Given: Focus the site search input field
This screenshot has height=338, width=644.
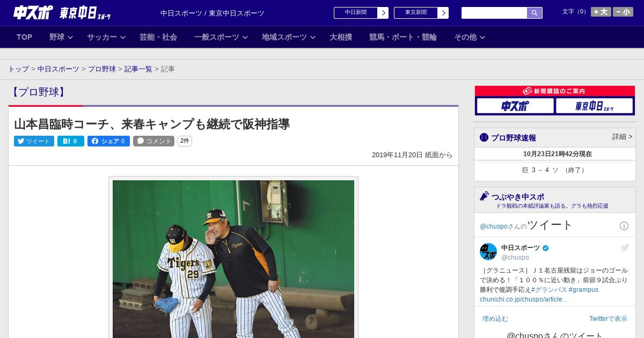Looking at the screenshot, I should pos(494,13).
